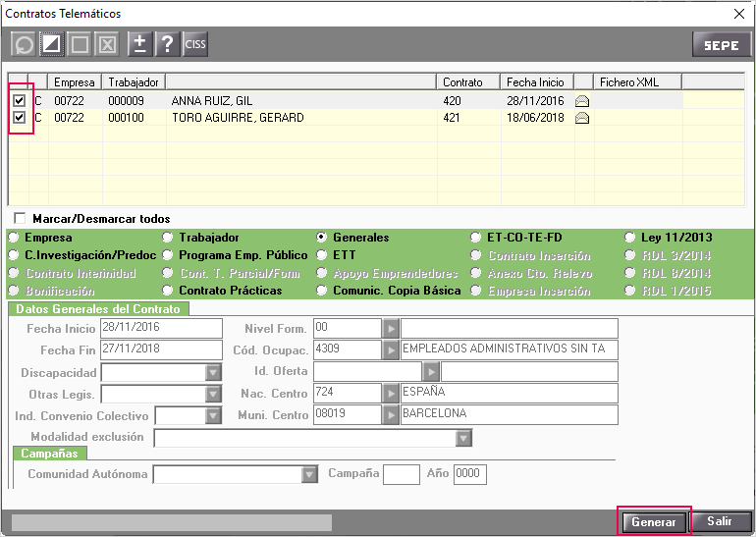Select Programa Emp. Público radio button

167,255
